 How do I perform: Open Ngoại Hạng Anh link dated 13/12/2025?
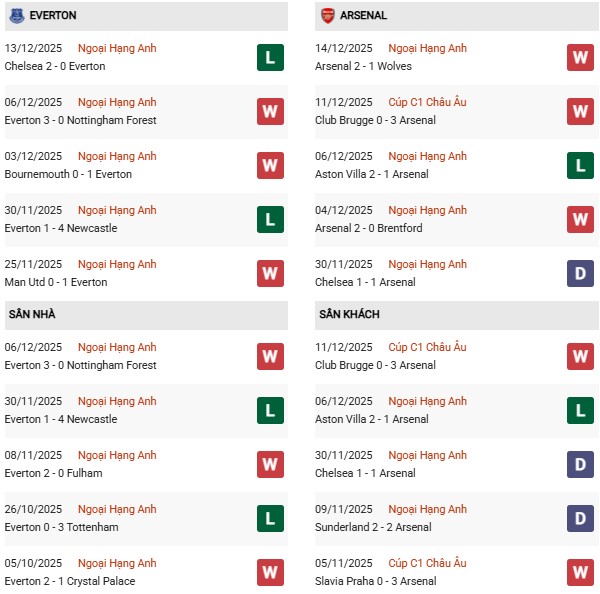[117, 48]
